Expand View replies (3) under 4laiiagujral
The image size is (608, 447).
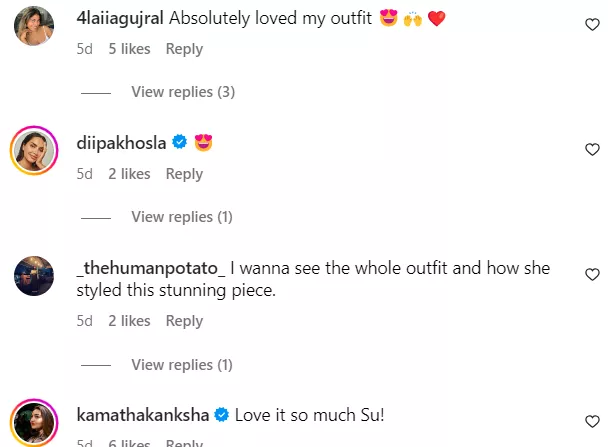tap(182, 92)
